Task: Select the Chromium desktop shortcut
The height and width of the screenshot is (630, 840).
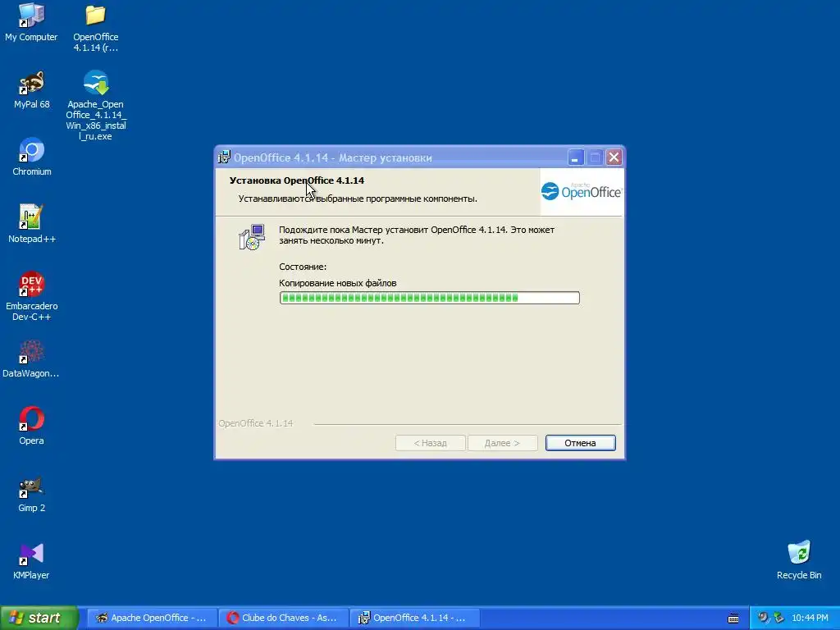Action: click(x=32, y=157)
